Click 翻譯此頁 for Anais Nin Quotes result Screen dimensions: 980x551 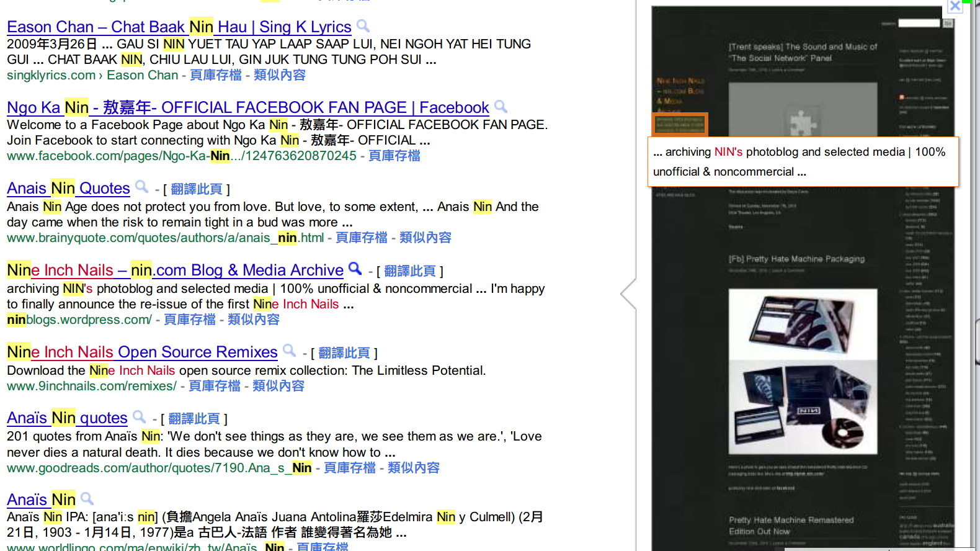[197, 189]
